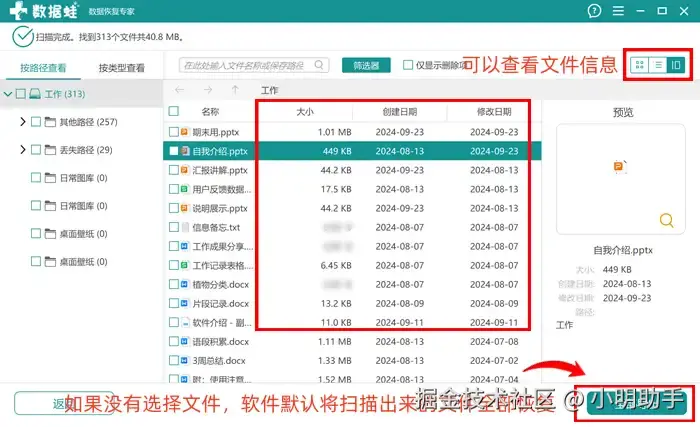This screenshot has width=700, height=427.
Task: Switch to thumbnail grid view
Action: [x=639, y=65]
